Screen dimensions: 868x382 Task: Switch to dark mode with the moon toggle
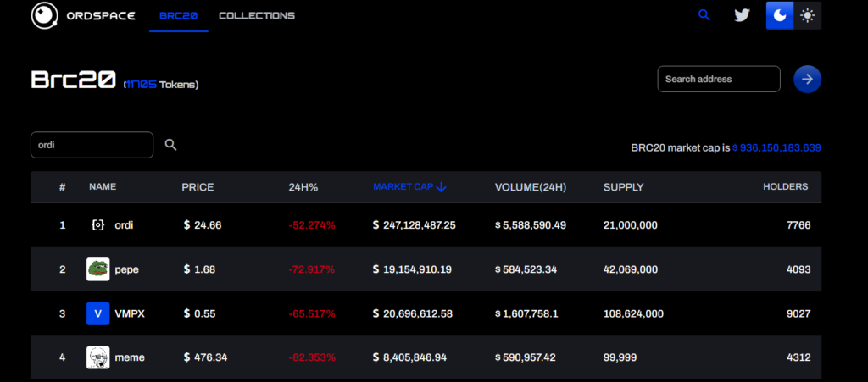[x=780, y=15]
